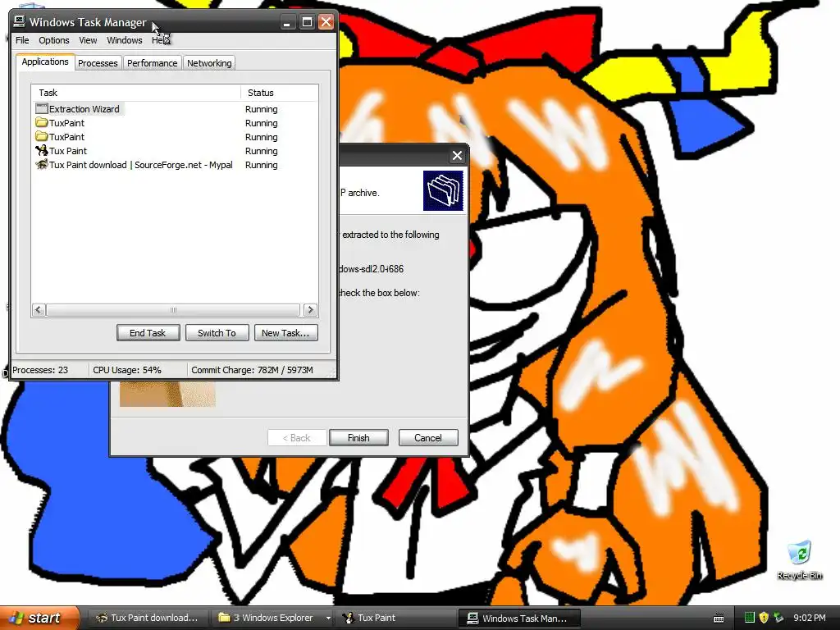840x630 pixels.
Task: Switch to the Applications tab
Action: [x=45, y=62]
